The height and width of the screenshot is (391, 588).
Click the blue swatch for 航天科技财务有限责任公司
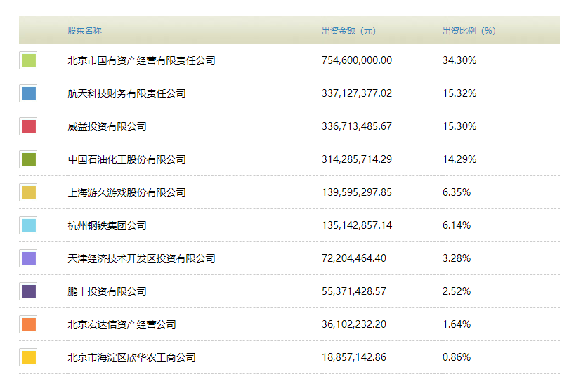coord(29,94)
